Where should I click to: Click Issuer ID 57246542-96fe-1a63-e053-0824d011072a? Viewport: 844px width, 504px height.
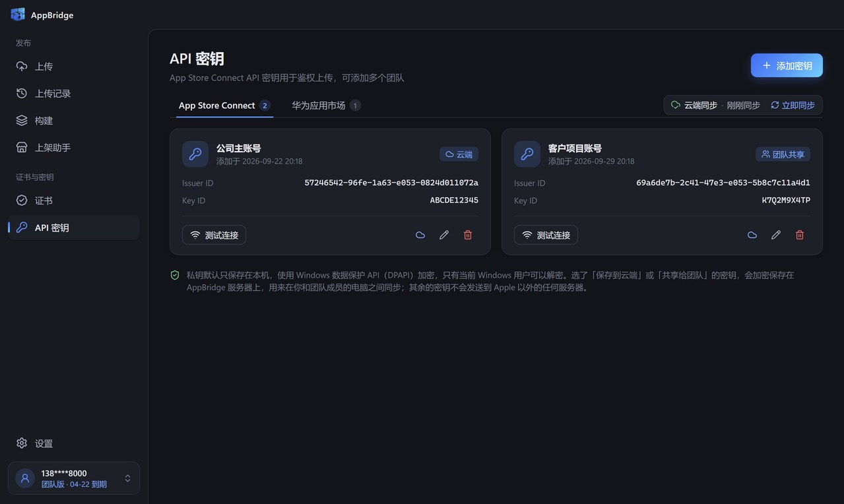click(x=391, y=183)
